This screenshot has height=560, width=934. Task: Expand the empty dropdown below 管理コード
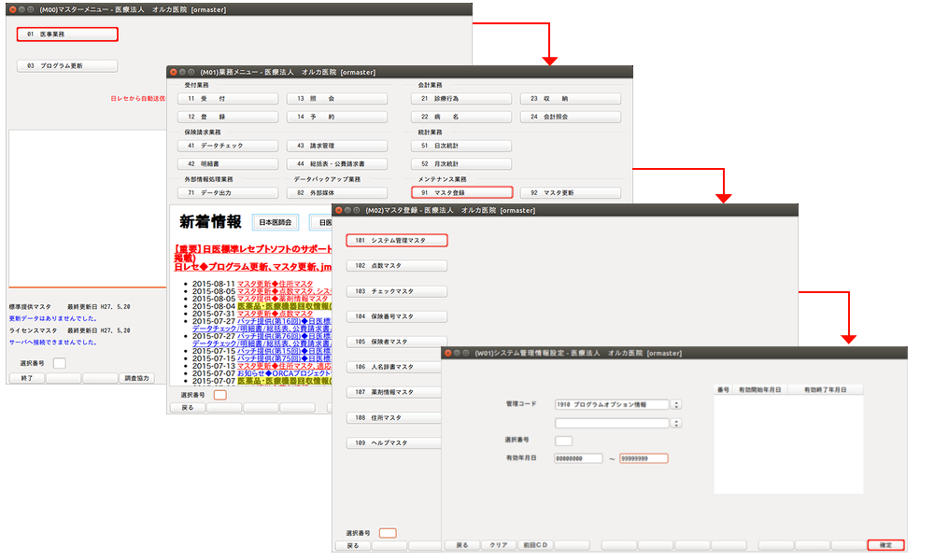click(676, 423)
